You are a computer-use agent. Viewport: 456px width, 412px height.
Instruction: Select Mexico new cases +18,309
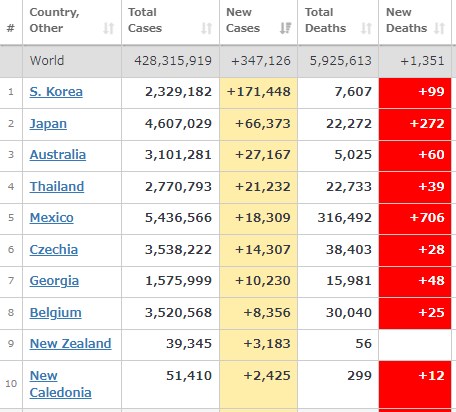pos(263,218)
